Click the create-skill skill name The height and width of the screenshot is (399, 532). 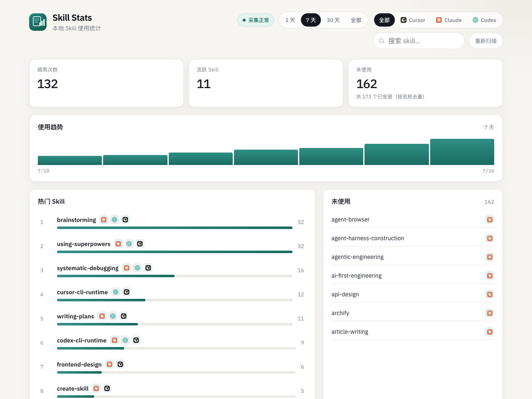(73, 389)
